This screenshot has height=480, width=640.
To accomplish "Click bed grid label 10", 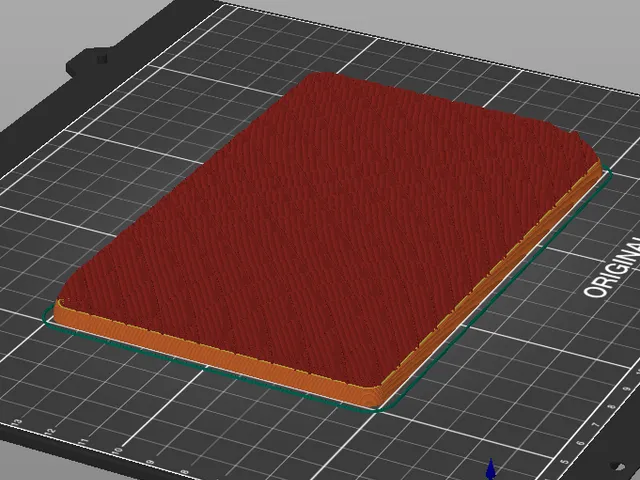I will tap(117, 451).
